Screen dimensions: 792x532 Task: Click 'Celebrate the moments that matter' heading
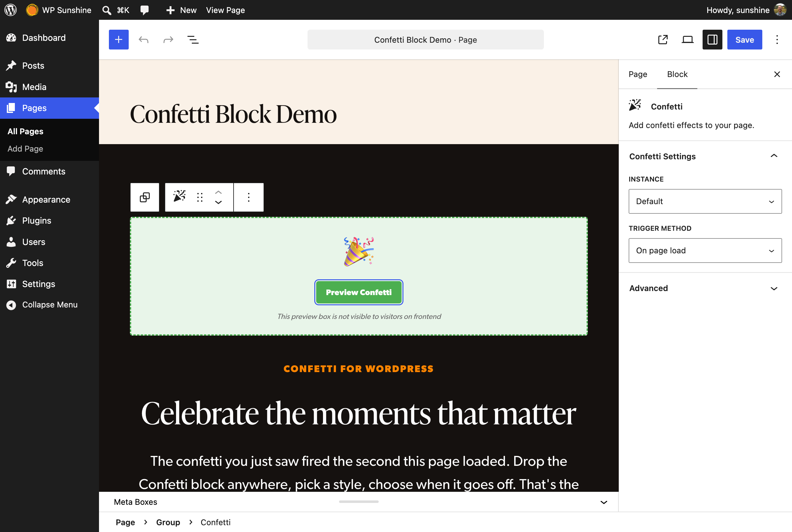point(358,413)
